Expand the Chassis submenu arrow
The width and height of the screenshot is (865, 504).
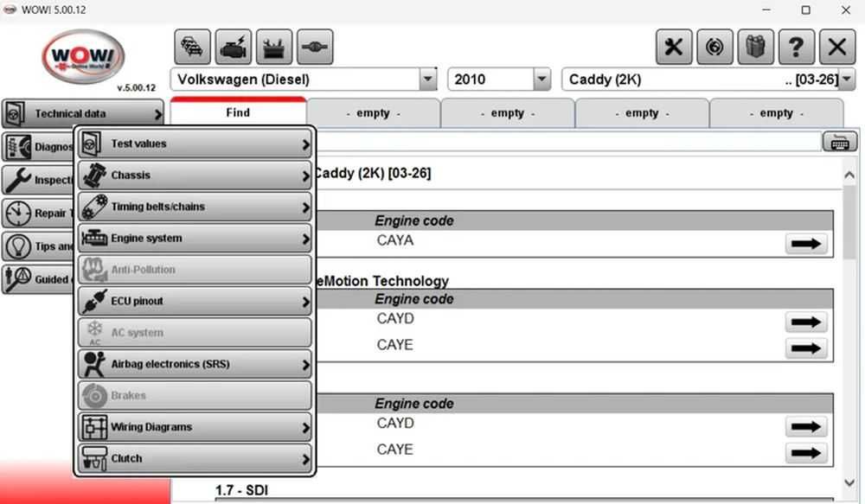coord(305,175)
